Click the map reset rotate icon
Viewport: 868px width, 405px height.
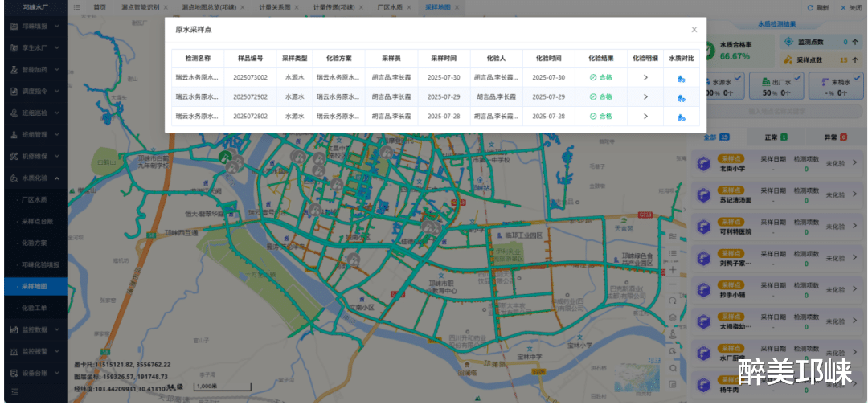click(673, 301)
